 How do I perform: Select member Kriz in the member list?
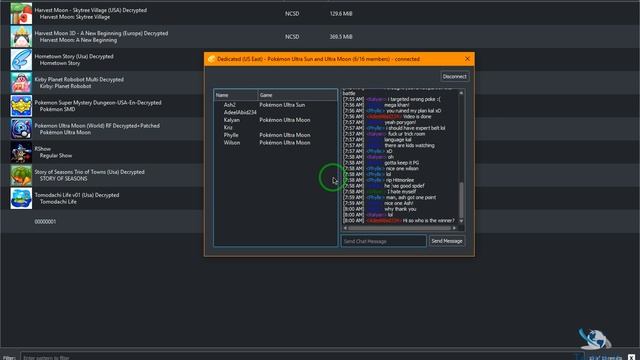228,127
